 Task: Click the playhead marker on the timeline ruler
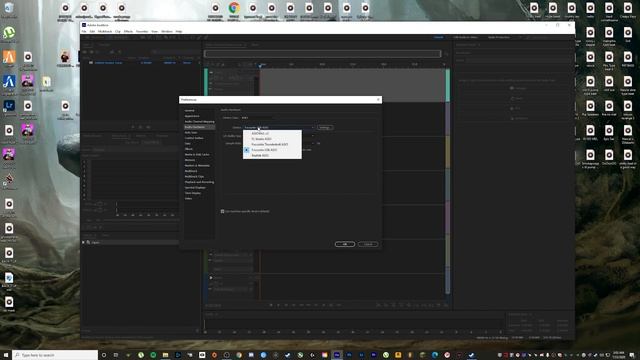coord(260,65)
